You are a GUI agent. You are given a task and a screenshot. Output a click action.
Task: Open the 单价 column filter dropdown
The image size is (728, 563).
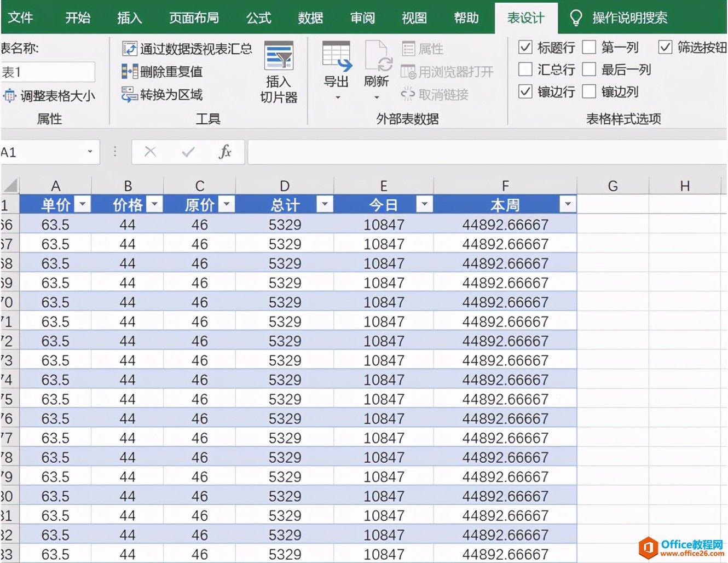83,204
